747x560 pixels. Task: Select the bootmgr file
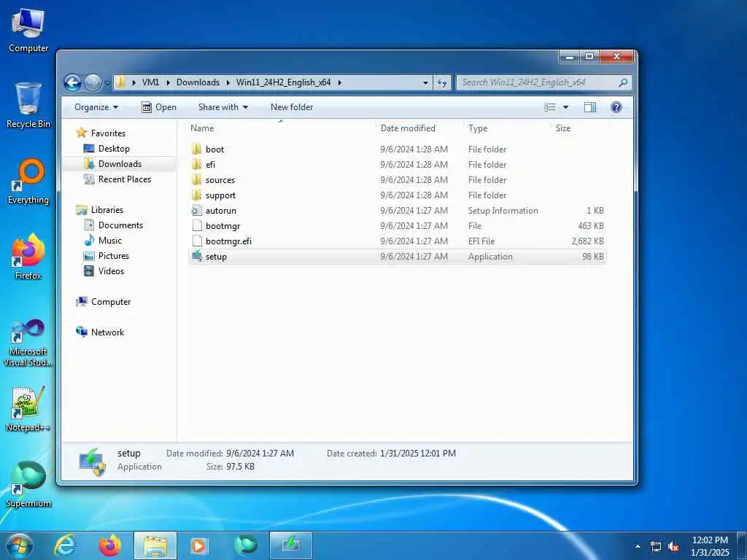coord(398,225)
